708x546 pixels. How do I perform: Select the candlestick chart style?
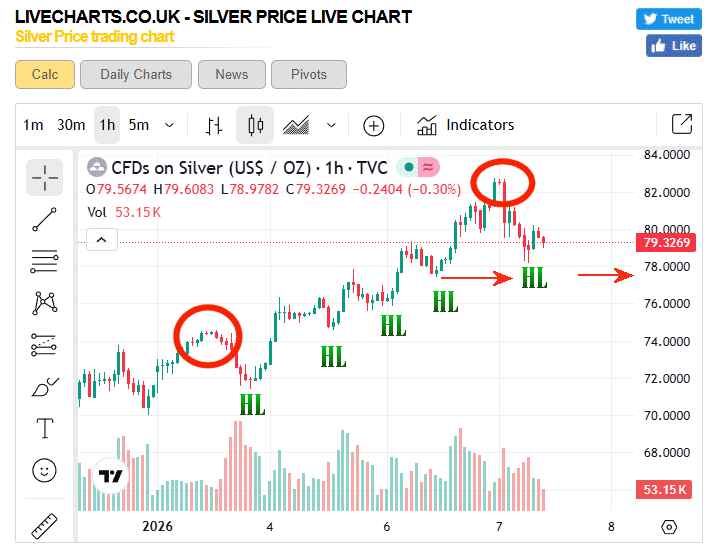[x=255, y=126]
